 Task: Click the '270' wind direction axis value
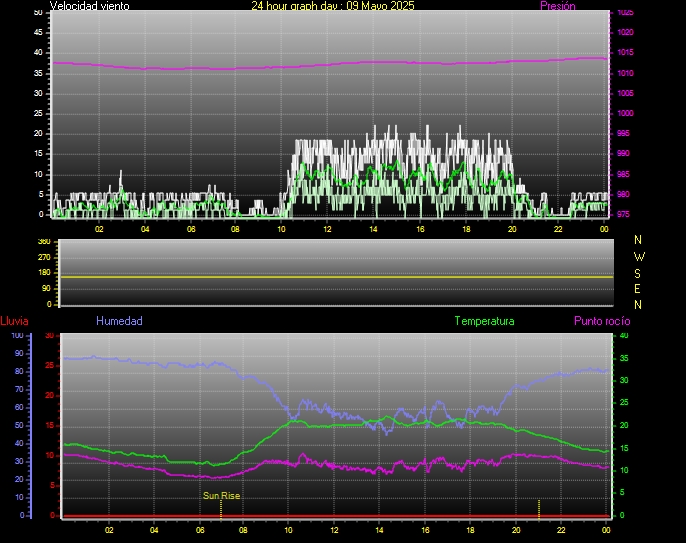point(44,257)
